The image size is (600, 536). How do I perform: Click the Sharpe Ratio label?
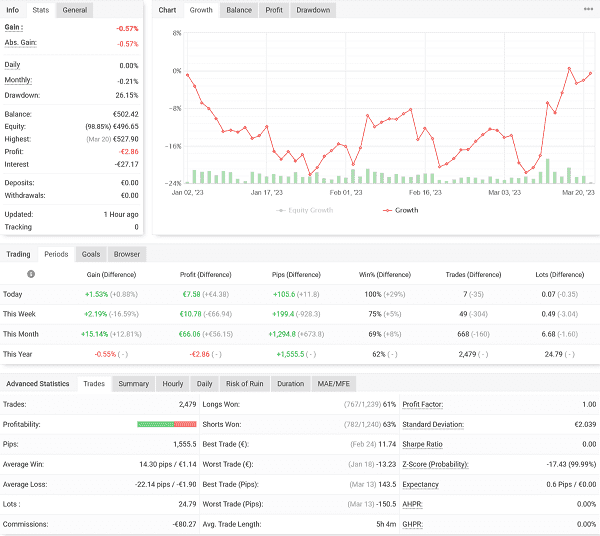422,444
